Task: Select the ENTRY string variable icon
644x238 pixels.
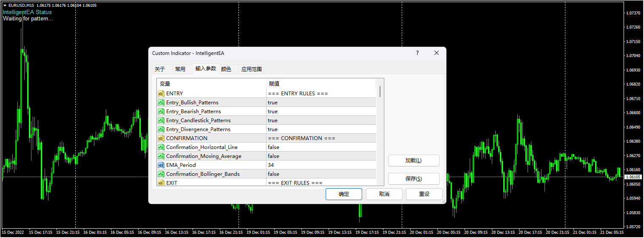Action: [x=161, y=94]
